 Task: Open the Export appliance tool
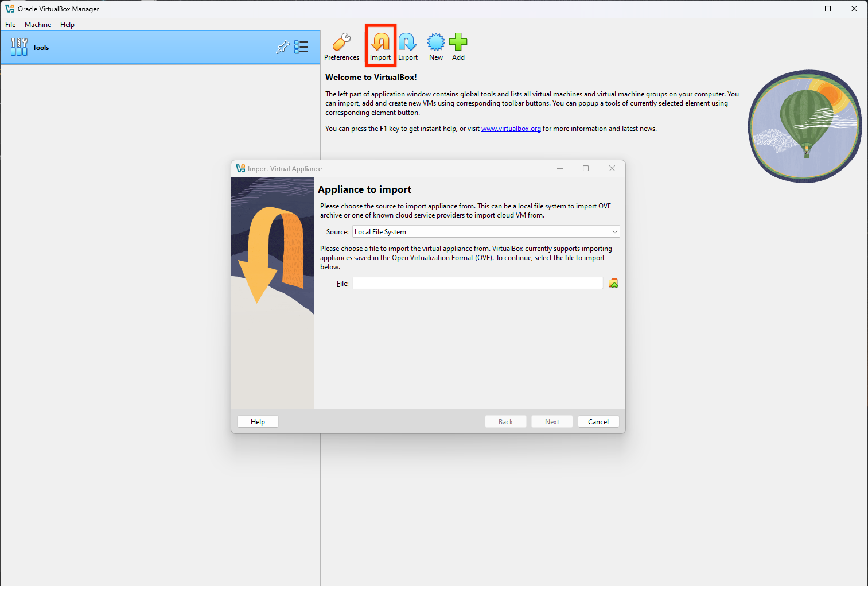[407, 46]
